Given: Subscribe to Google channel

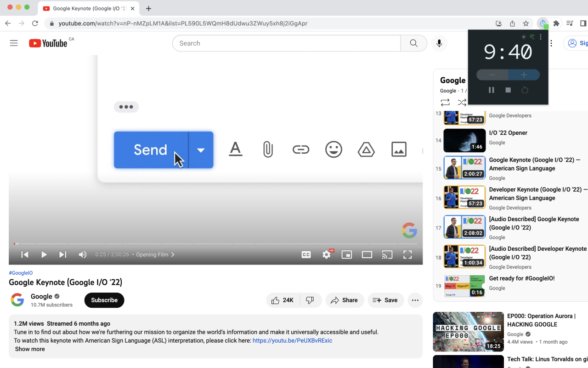Looking at the screenshot, I should 104,300.
